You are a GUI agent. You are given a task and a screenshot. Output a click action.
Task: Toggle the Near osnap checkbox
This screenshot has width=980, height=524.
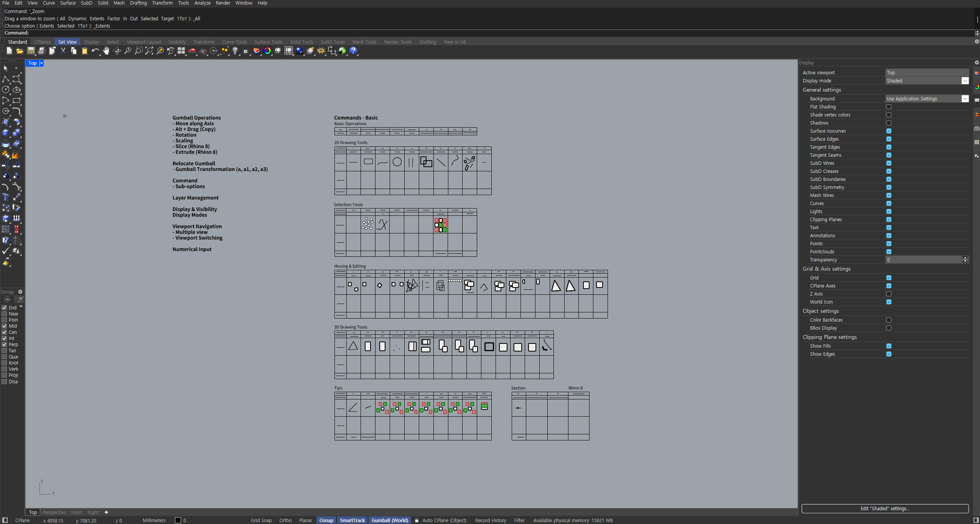[5, 314]
